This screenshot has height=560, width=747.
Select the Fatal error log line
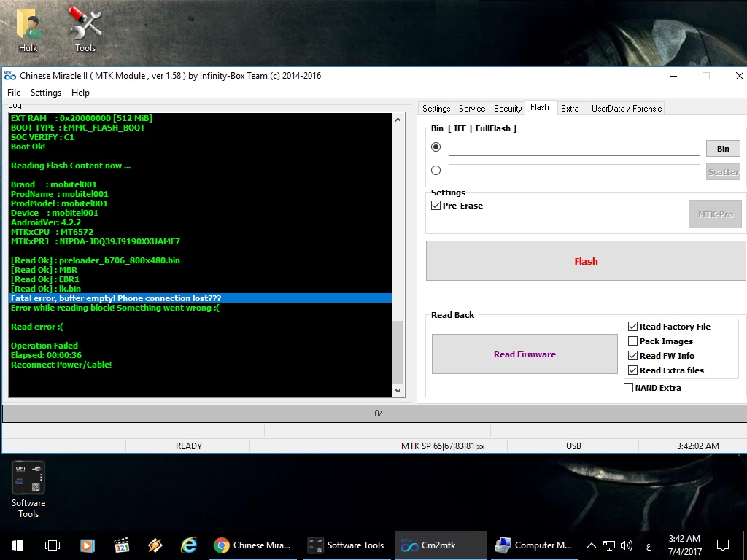click(x=201, y=298)
